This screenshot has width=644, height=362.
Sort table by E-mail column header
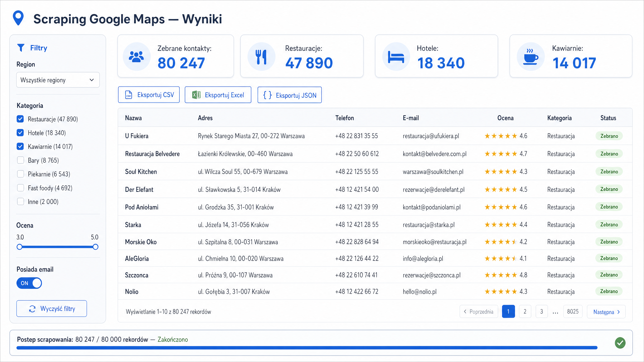411,118
